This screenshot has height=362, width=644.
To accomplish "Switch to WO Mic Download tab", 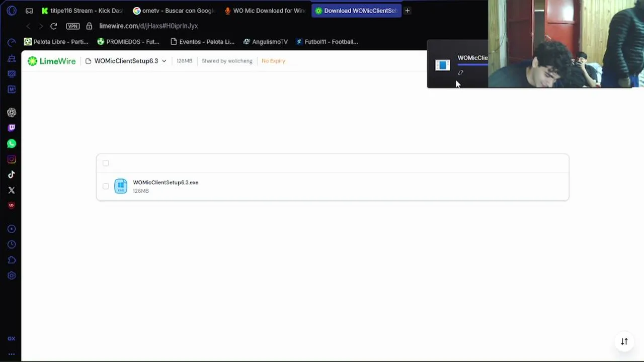I will point(265,11).
